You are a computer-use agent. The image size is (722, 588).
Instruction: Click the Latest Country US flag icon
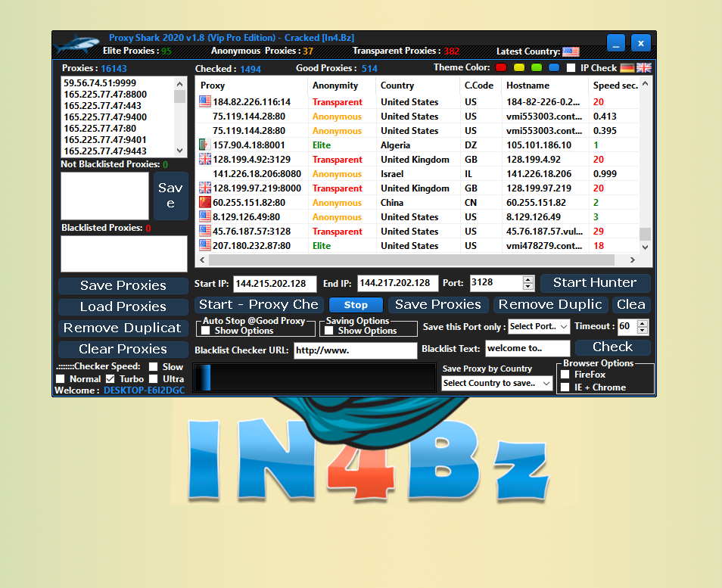(571, 51)
